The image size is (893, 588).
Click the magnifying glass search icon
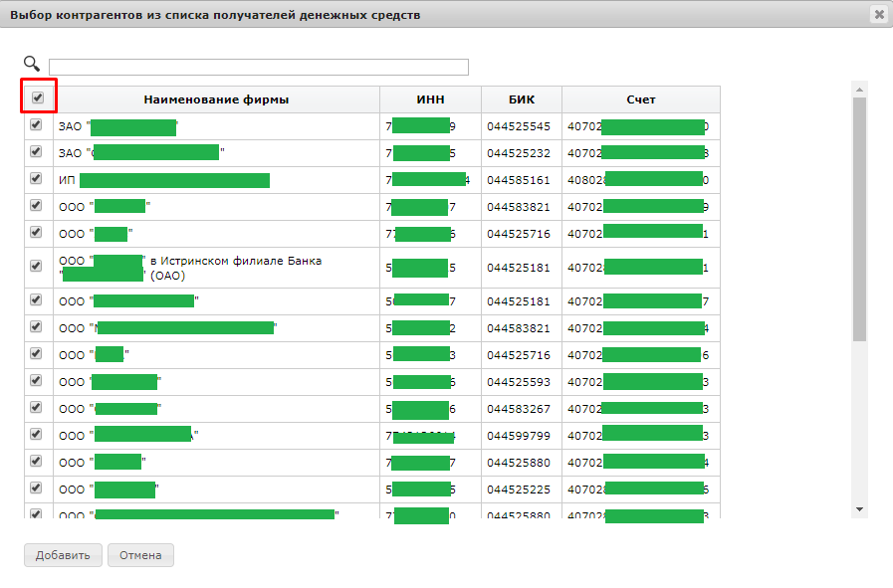tap(32, 65)
